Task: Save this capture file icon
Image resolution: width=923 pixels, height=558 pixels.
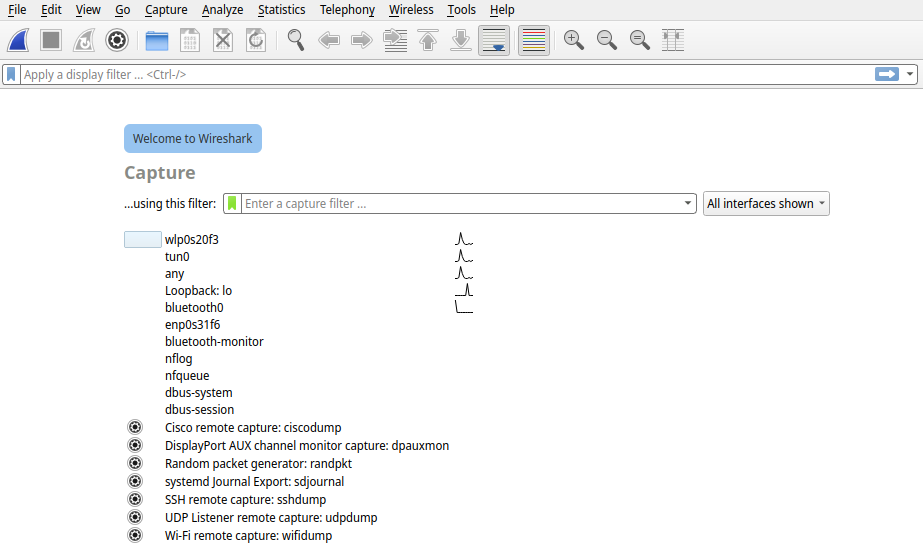Action: (190, 40)
